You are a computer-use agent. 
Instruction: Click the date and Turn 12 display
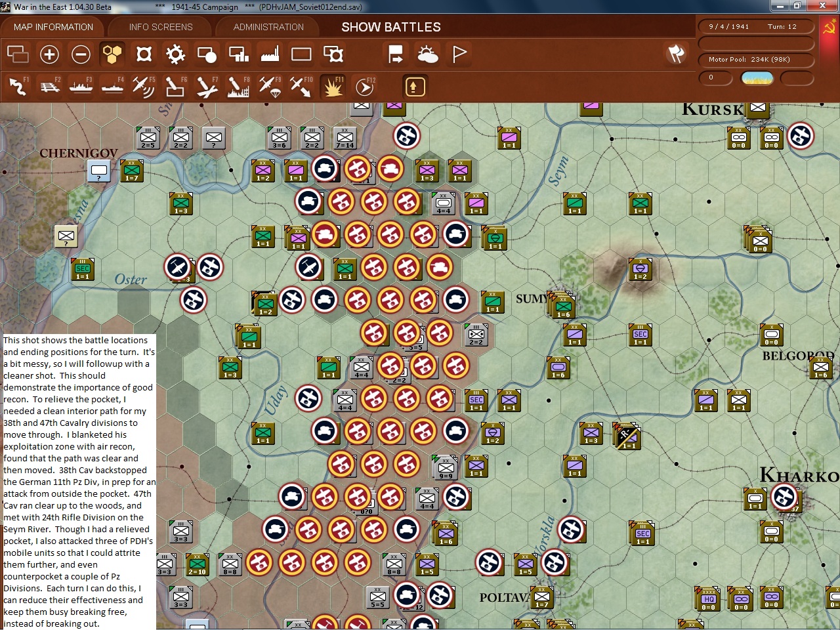pos(755,27)
